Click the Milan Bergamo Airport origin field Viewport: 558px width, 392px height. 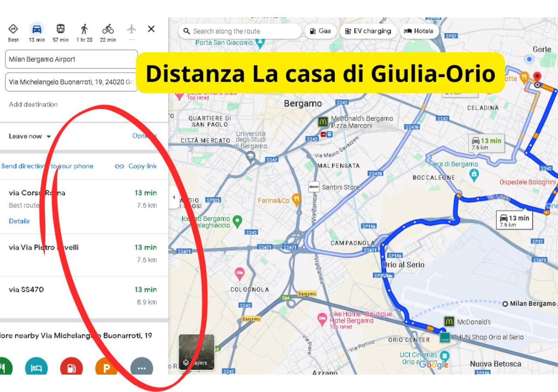tap(71, 59)
